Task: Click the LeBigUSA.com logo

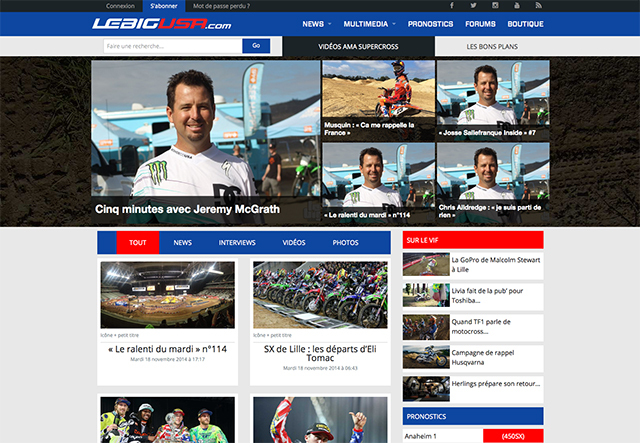Action: (162, 24)
